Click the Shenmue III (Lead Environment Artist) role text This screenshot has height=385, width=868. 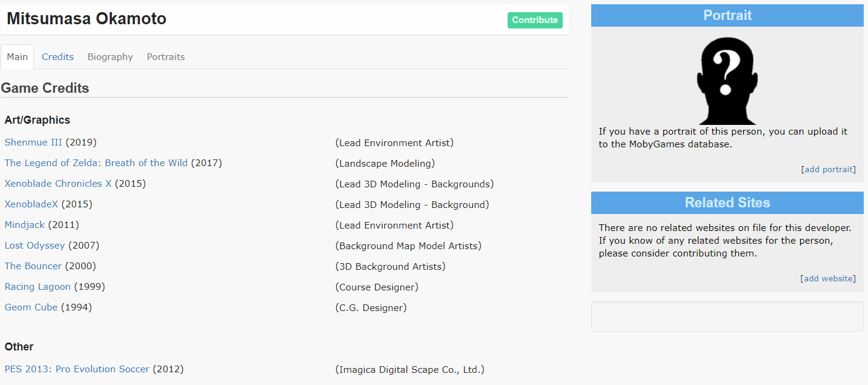[394, 143]
